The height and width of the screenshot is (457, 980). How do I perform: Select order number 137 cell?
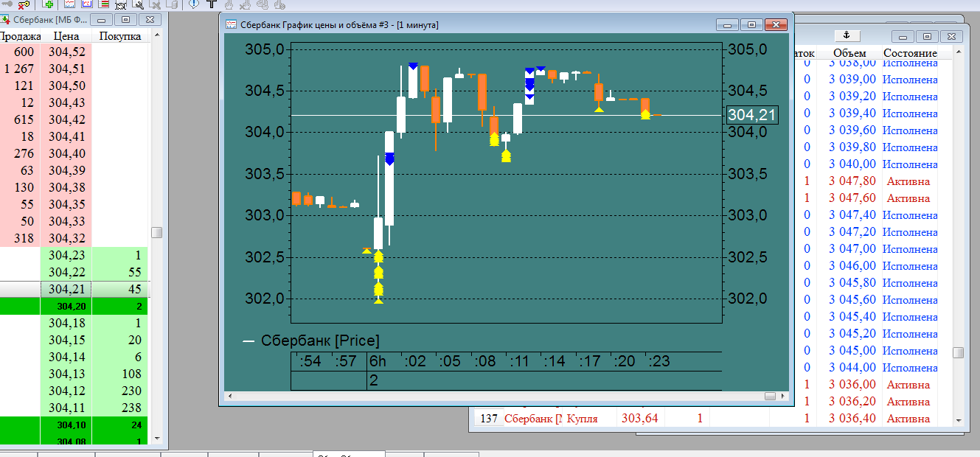(488, 419)
